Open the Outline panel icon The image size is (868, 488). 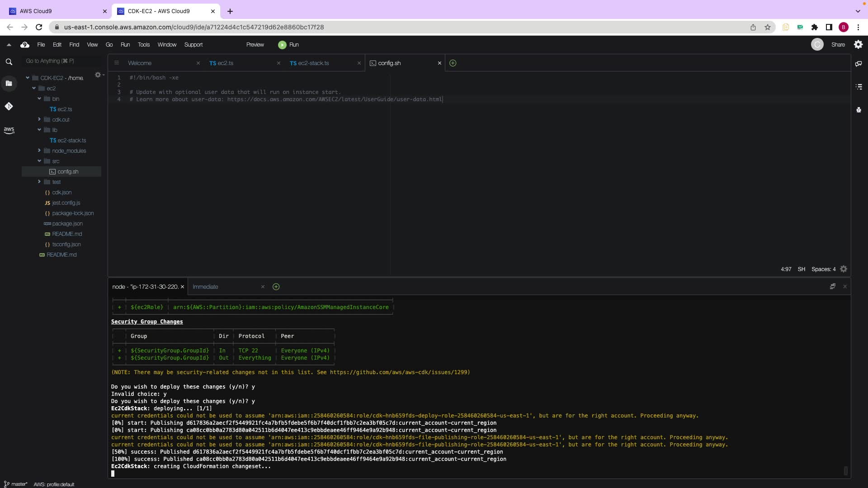(x=859, y=86)
